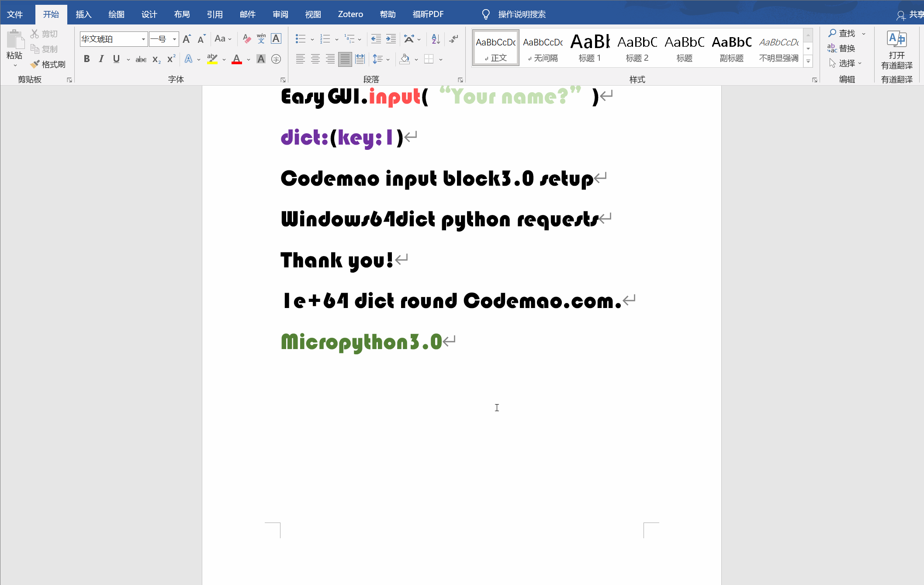Viewport: 924px width, 585px height.
Task: Open Youdao Translate icon
Action: (x=896, y=39)
